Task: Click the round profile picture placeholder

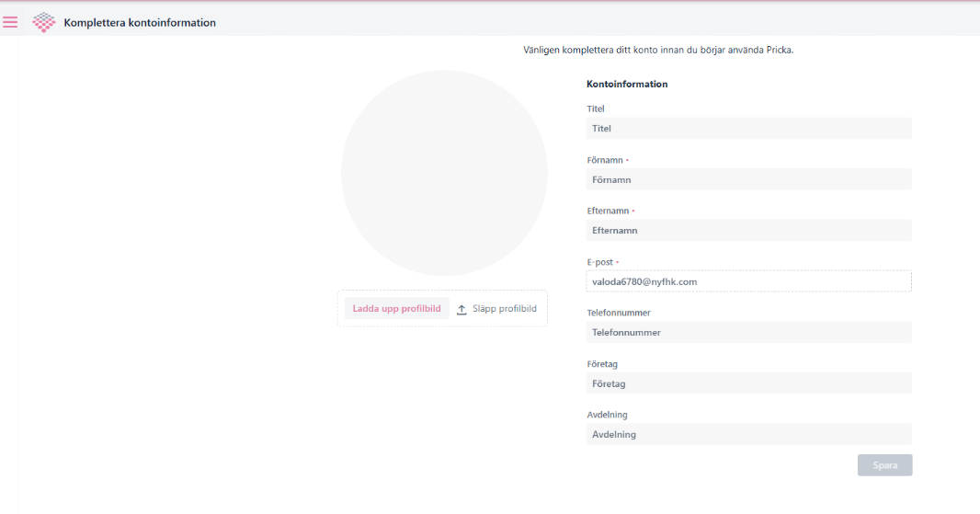Action: coord(444,173)
